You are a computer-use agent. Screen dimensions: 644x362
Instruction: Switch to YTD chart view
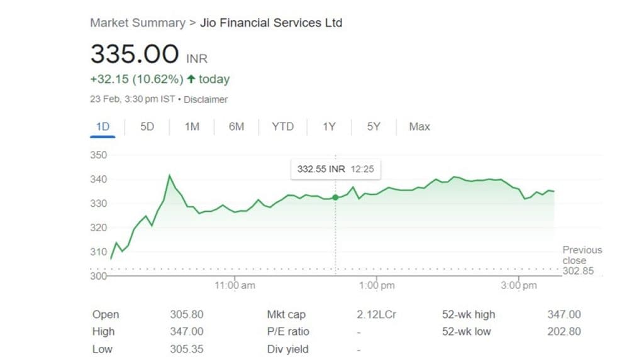pos(282,127)
